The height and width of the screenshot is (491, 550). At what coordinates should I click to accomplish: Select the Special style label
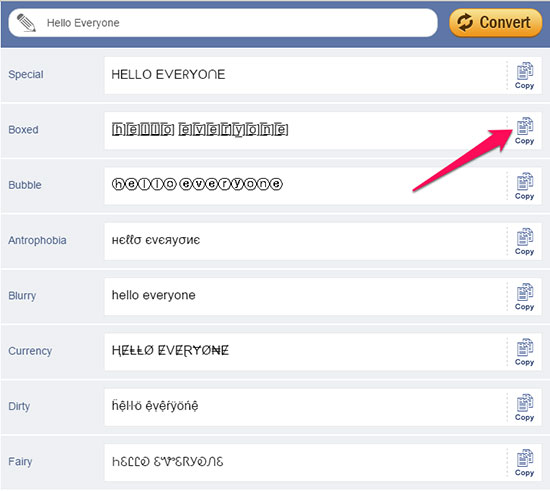pos(26,74)
